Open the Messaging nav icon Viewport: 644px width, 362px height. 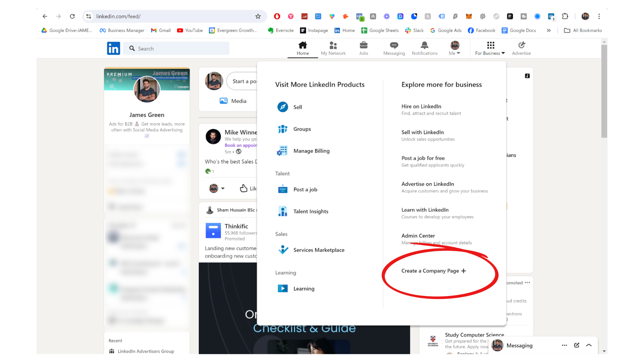(x=394, y=45)
